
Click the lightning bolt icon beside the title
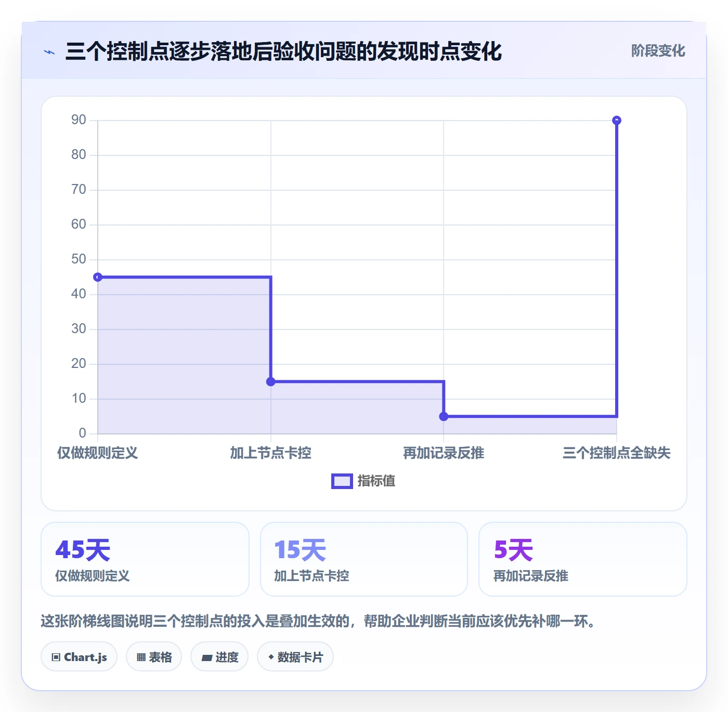pos(49,52)
